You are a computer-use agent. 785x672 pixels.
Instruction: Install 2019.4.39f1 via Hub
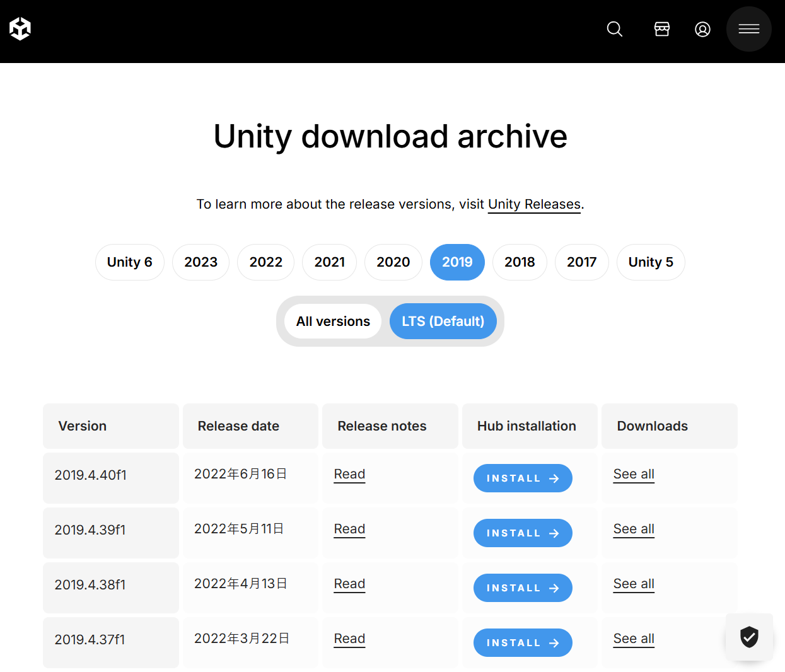tap(523, 533)
